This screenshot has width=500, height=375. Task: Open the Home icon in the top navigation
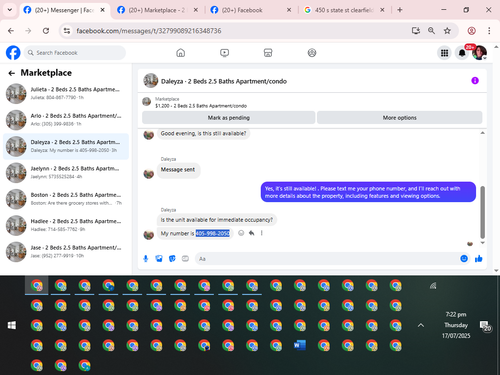(181, 53)
